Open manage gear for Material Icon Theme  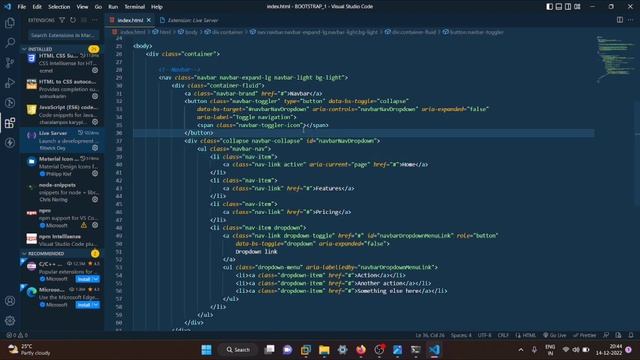95,173
